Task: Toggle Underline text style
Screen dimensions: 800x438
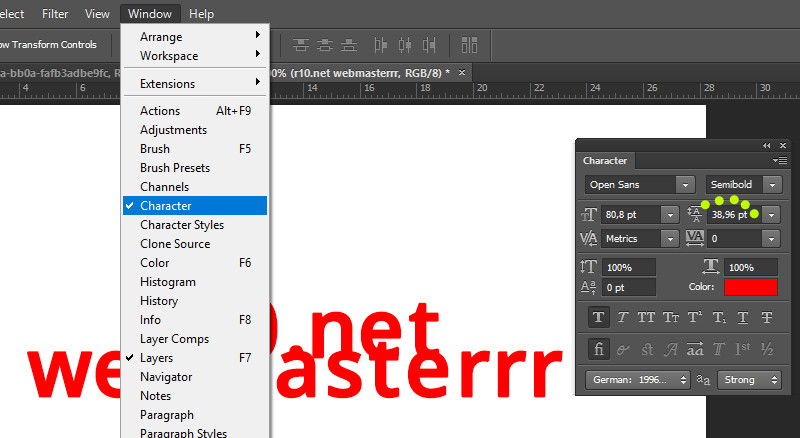Action: pos(743,318)
